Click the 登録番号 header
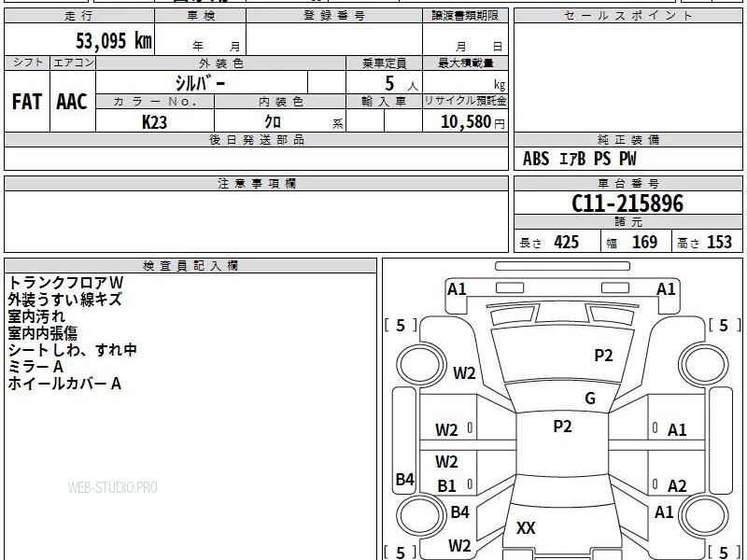 [x=334, y=16]
